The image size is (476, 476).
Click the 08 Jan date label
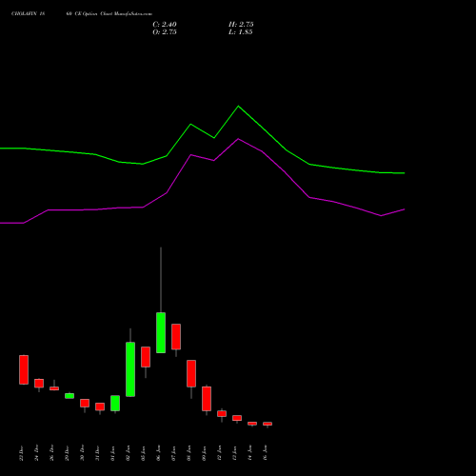[x=188, y=452]
